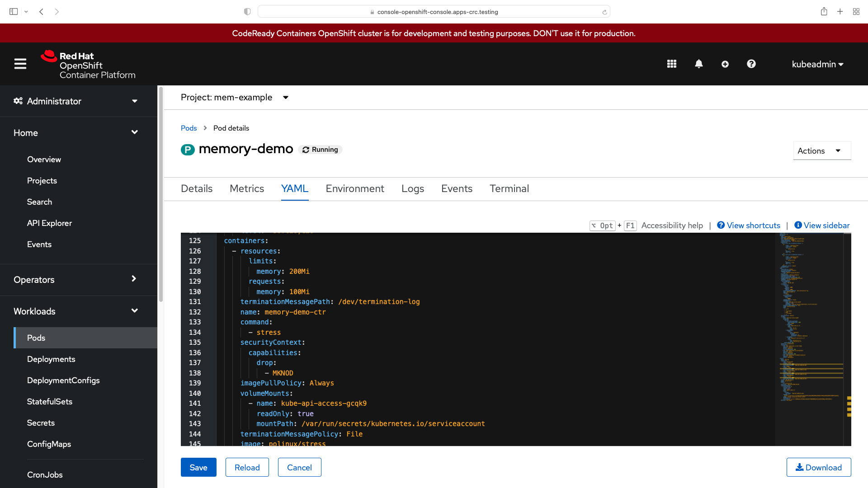This screenshot has width=868, height=488.
Task: Click the pod 'P' resource badge icon
Action: pos(188,150)
